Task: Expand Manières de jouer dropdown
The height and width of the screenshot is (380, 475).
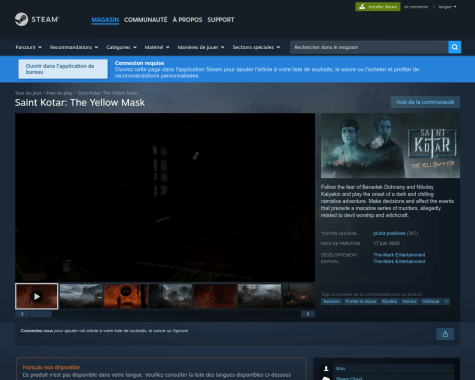Action: pos(201,47)
